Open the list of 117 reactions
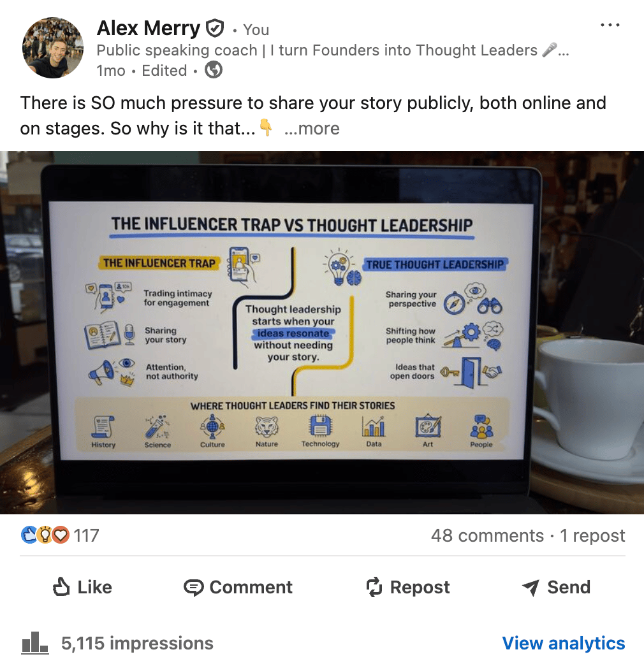Viewport: 644px width, 659px height. (x=86, y=535)
